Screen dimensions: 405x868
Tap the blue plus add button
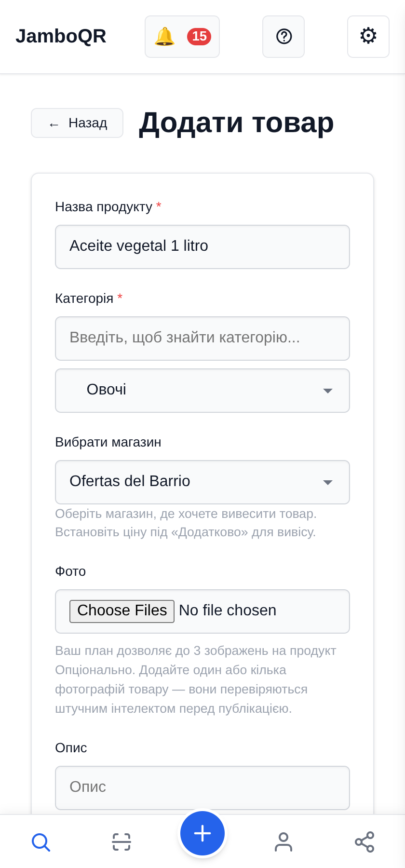click(x=202, y=833)
